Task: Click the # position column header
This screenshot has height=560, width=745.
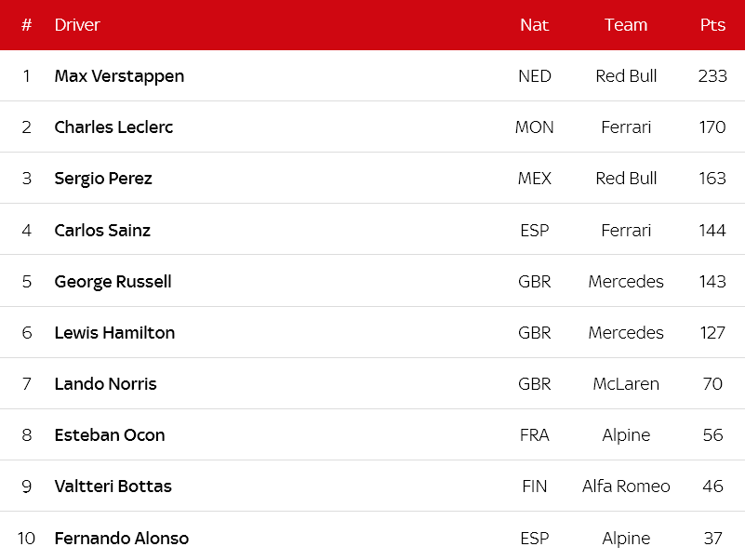Action: pos(27,25)
